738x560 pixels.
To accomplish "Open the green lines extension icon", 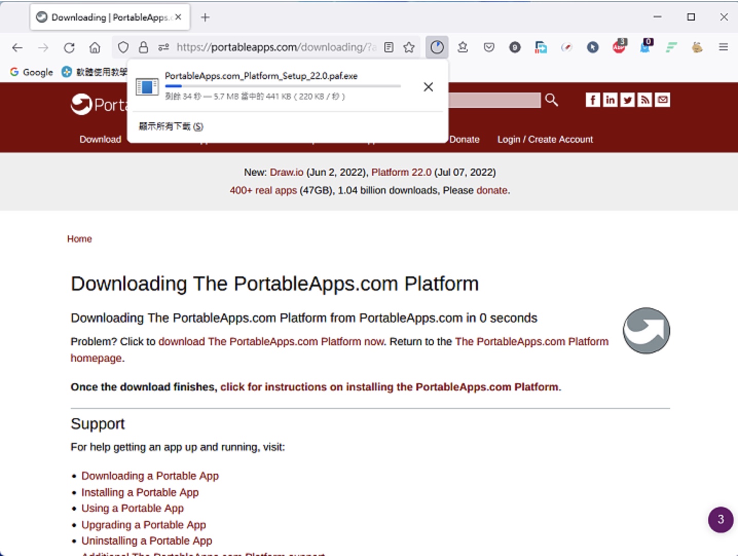I will (x=671, y=47).
